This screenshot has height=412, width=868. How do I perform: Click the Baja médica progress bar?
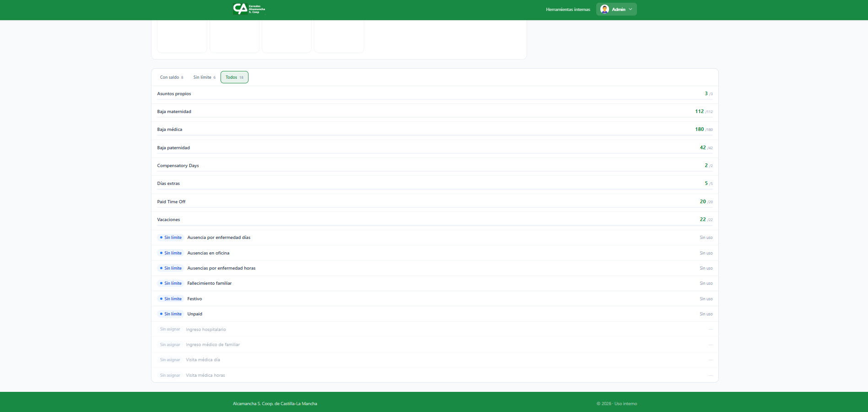435,135
